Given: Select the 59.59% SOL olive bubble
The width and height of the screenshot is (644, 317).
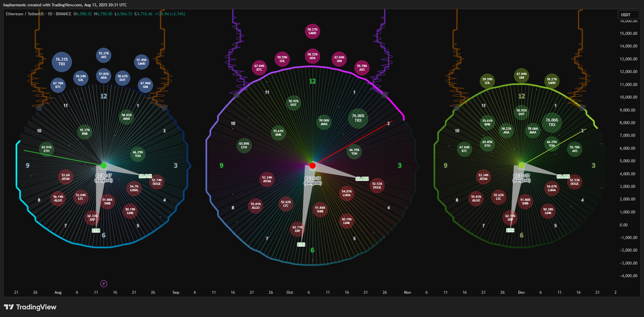Looking at the screenshot, I should click(487, 81).
